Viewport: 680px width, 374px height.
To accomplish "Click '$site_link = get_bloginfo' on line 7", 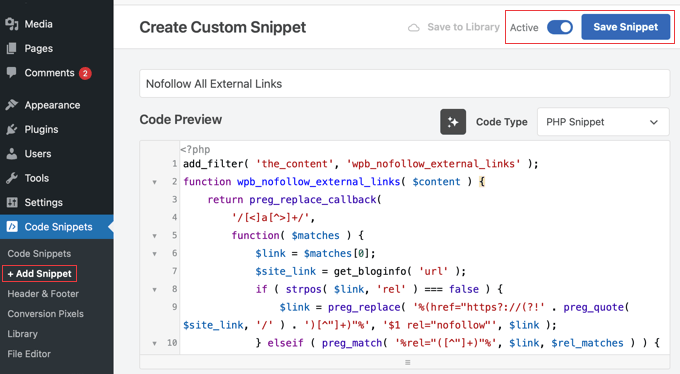I will coord(331,271).
